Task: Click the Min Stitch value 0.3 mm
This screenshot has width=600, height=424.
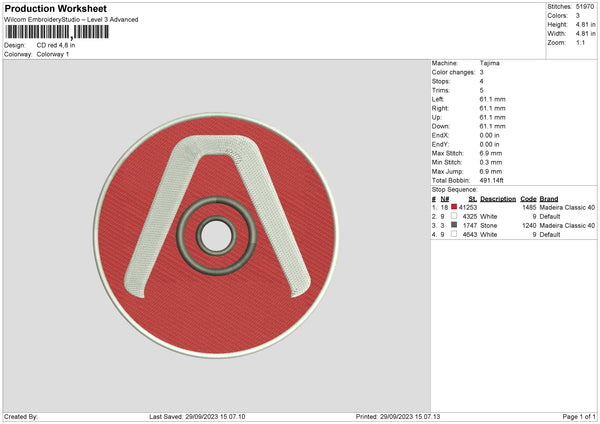Action: pos(491,163)
